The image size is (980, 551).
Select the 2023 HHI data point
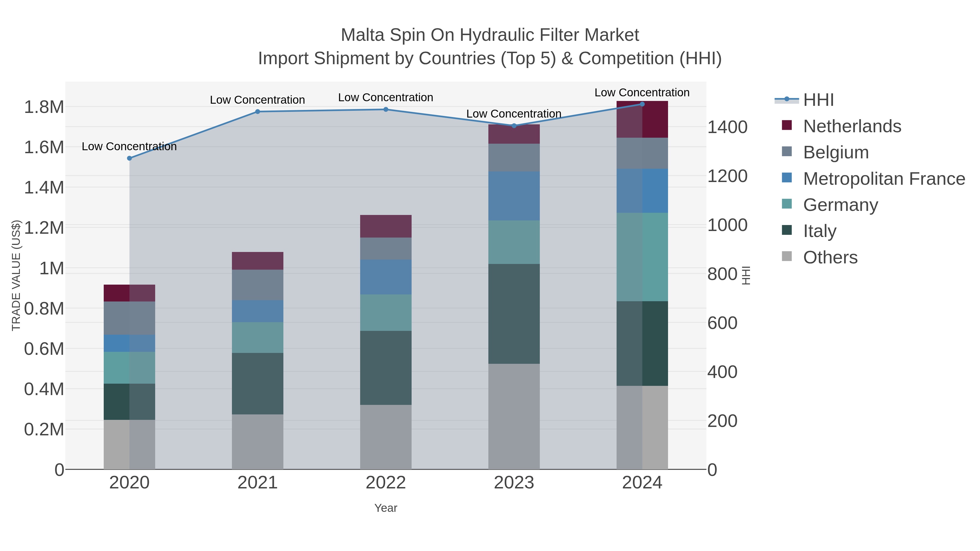(x=514, y=126)
